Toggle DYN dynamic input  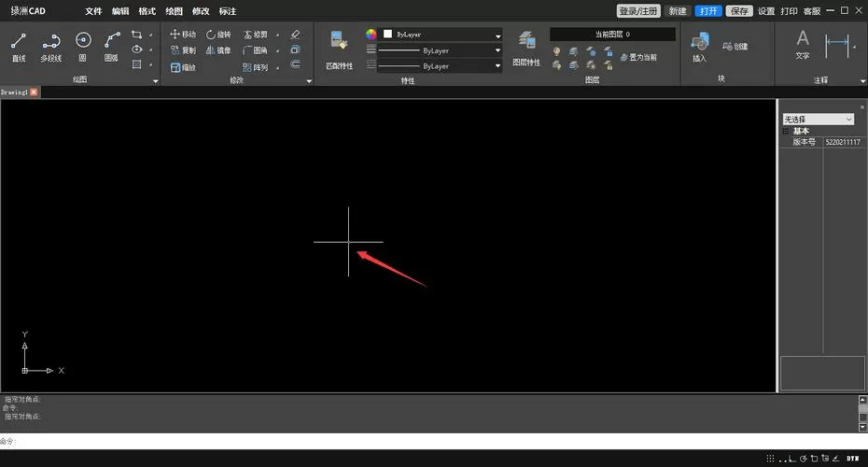852,459
